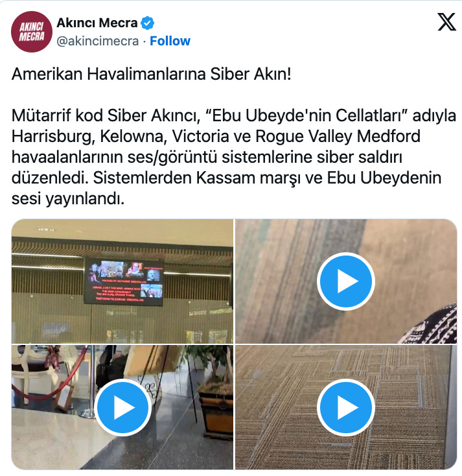Open the hacked airport screen image
462x476 pixels.
(122, 281)
